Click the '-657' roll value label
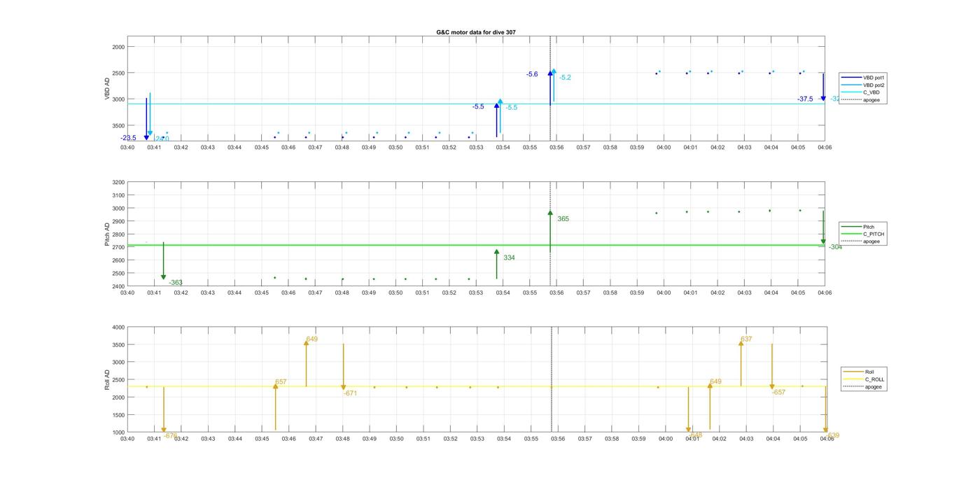 coord(778,393)
